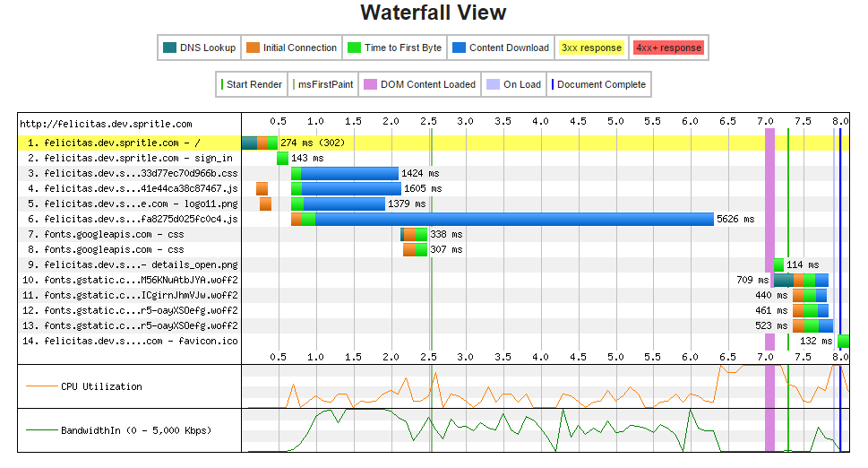The height and width of the screenshot is (468, 868).
Task: Click the 1424 ms css request bar
Action: tap(348, 173)
